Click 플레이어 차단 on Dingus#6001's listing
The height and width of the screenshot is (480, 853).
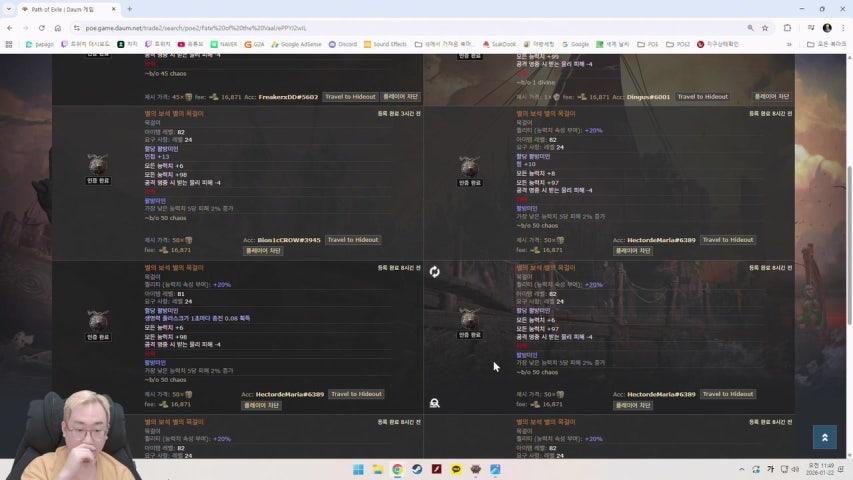(x=771, y=96)
